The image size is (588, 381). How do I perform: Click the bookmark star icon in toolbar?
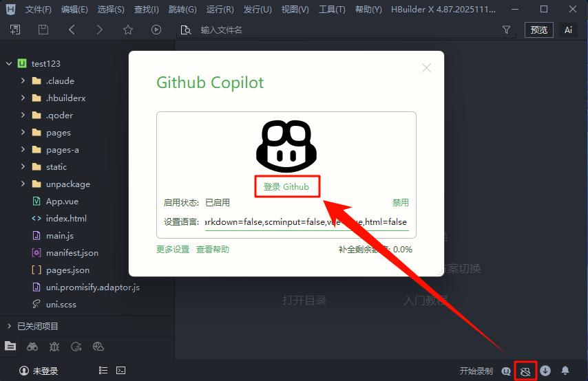pyautogui.click(x=128, y=30)
